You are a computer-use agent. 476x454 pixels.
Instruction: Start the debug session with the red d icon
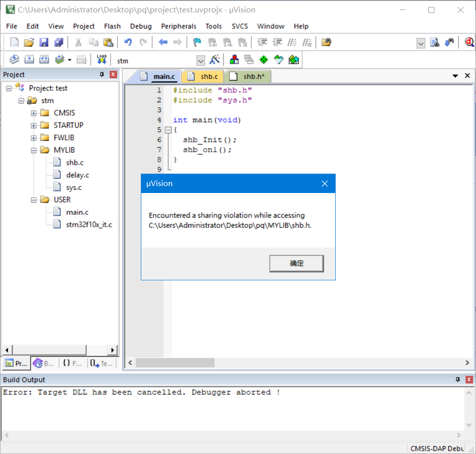pos(470,42)
